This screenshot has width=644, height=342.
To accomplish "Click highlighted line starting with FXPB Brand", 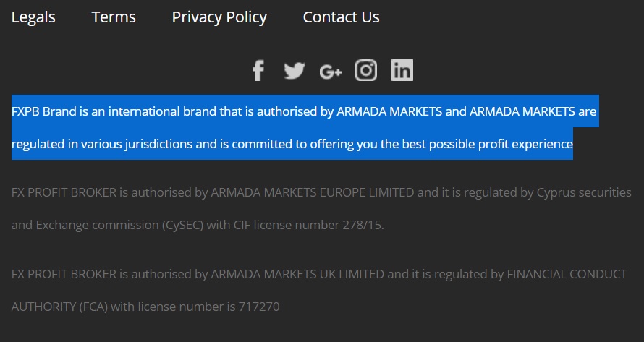I will 305,111.
